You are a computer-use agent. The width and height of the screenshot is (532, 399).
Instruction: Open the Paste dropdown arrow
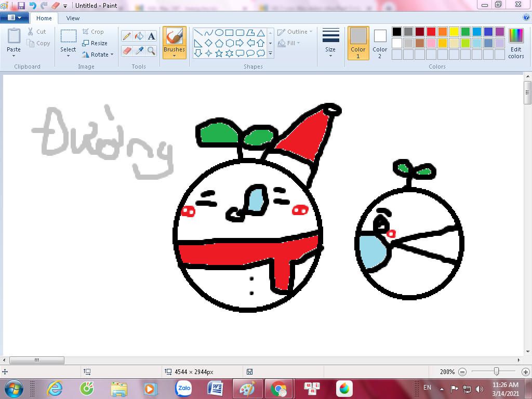14,56
